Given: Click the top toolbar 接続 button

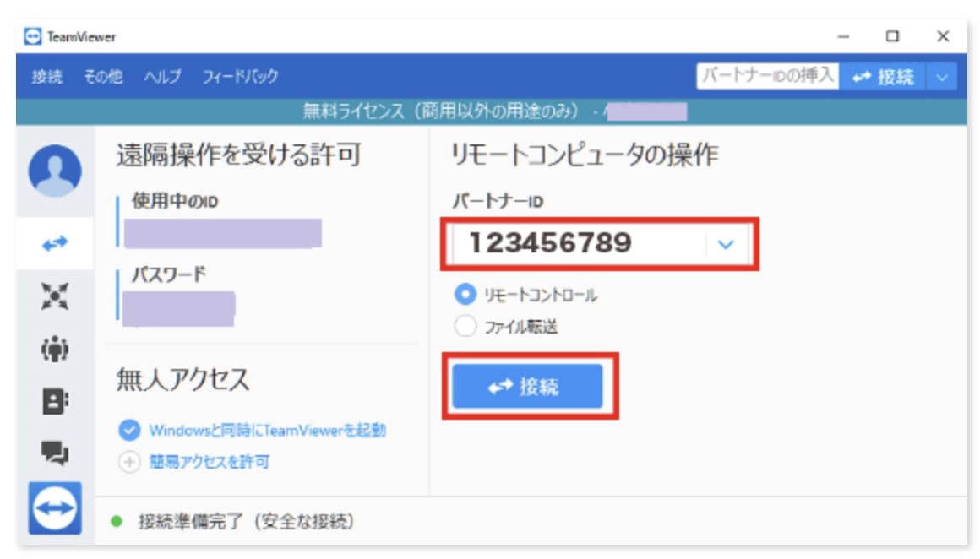Looking at the screenshot, I should [883, 78].
